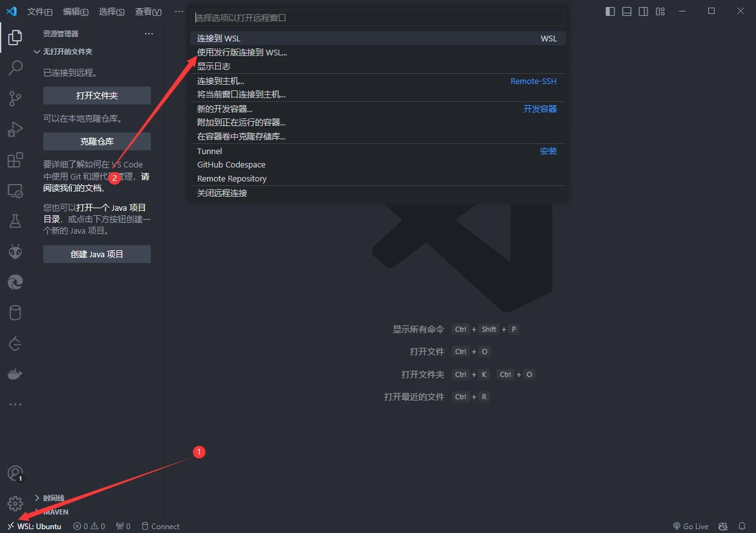Open the Run and Debug view
The width and height of the screenshot is (756, 533).
click(15, 129)
